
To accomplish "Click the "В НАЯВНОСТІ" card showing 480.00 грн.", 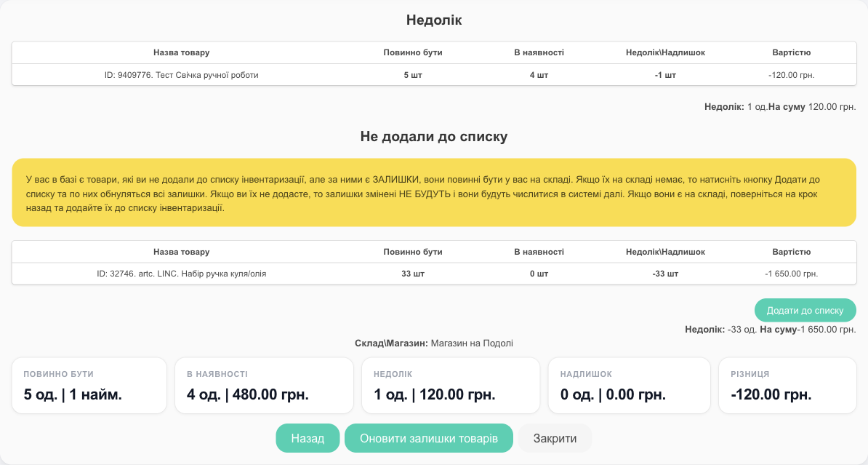I will click(264, 386).
